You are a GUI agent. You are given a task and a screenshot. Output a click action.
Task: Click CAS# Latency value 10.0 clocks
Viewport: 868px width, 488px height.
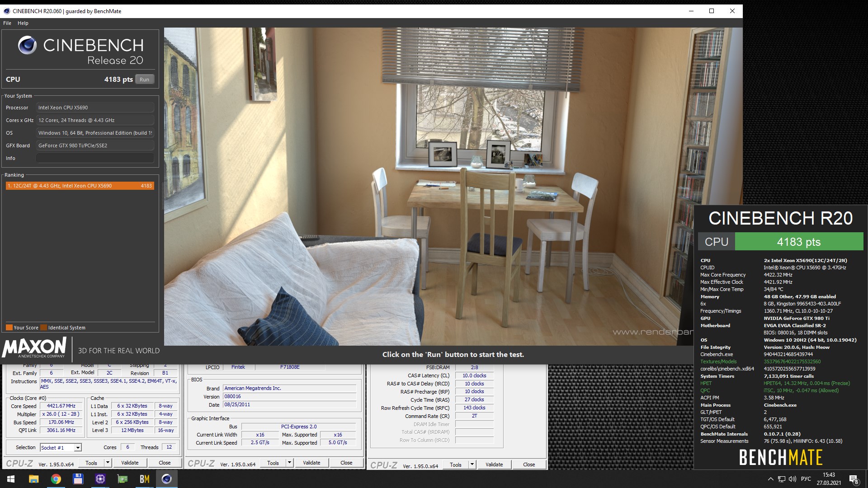pyautogui.click(x=474, y=376)
